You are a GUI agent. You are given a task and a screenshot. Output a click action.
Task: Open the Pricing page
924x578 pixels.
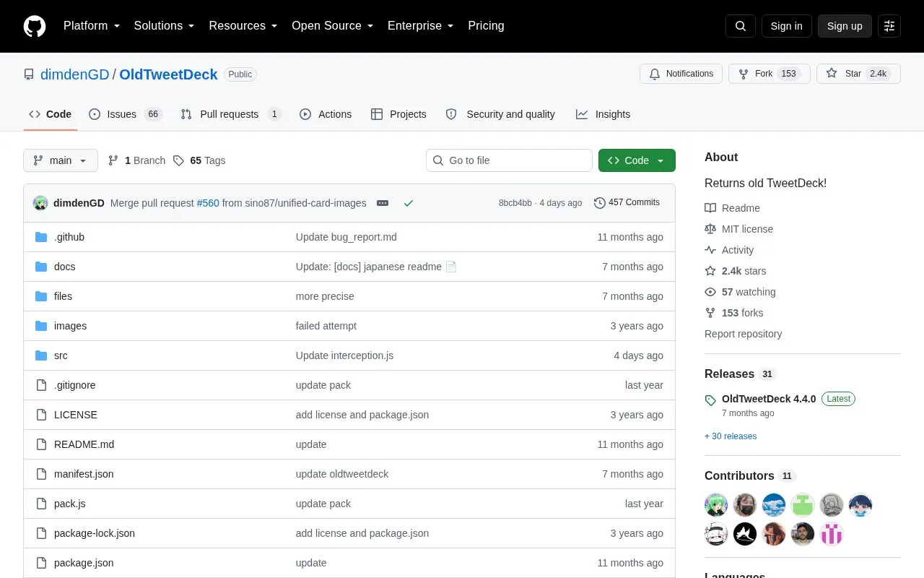(486, 26)
